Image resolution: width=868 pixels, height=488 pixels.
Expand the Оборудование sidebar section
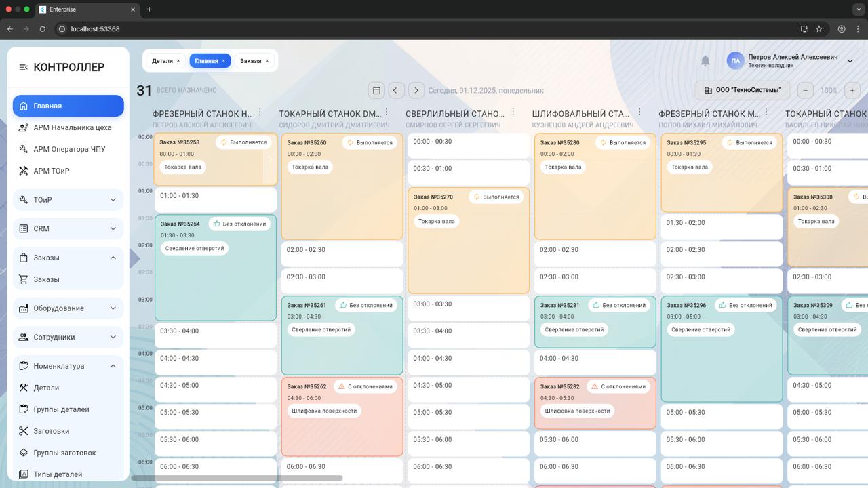68,308
